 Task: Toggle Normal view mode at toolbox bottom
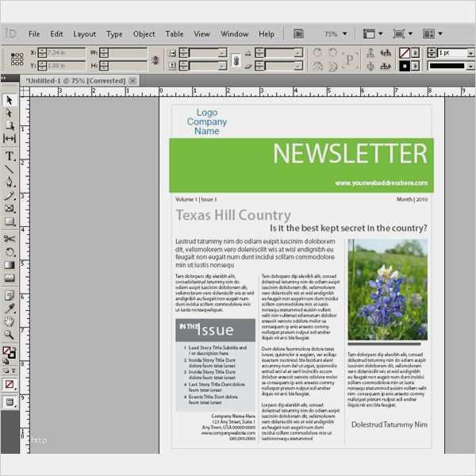point(10,403)
